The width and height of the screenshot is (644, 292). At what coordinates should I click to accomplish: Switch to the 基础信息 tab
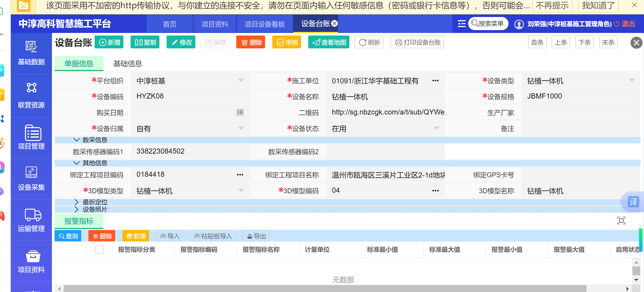128,64
